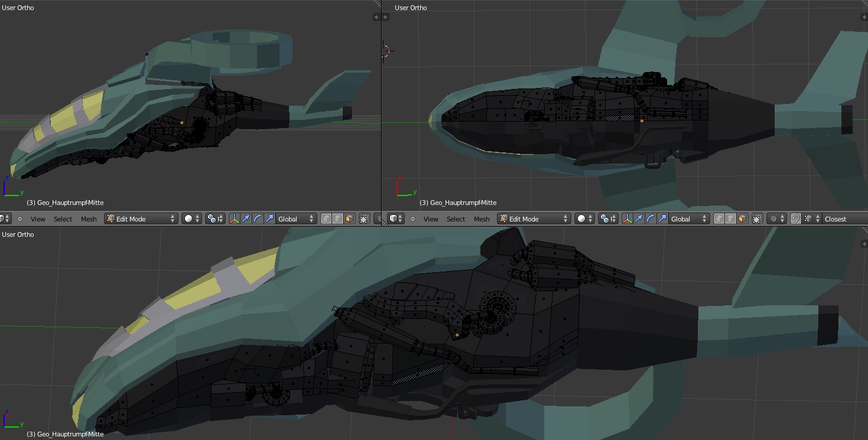Screen dimensions: 868x440
Task: Open the View menu in the top-right viewport
Action: (x=431, y=219)
